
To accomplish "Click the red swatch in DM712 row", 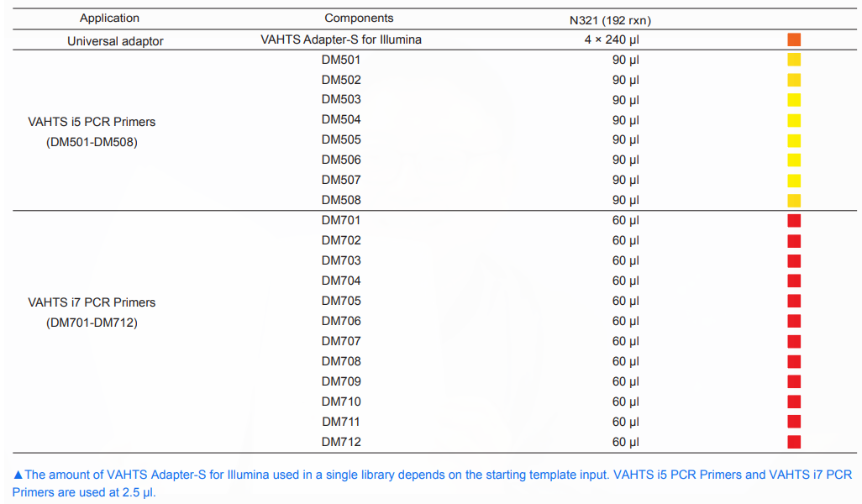I will (x=794, y=443).
